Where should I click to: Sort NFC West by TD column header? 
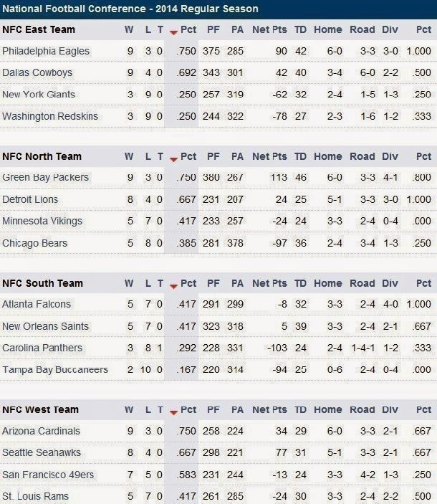[300, 410]
